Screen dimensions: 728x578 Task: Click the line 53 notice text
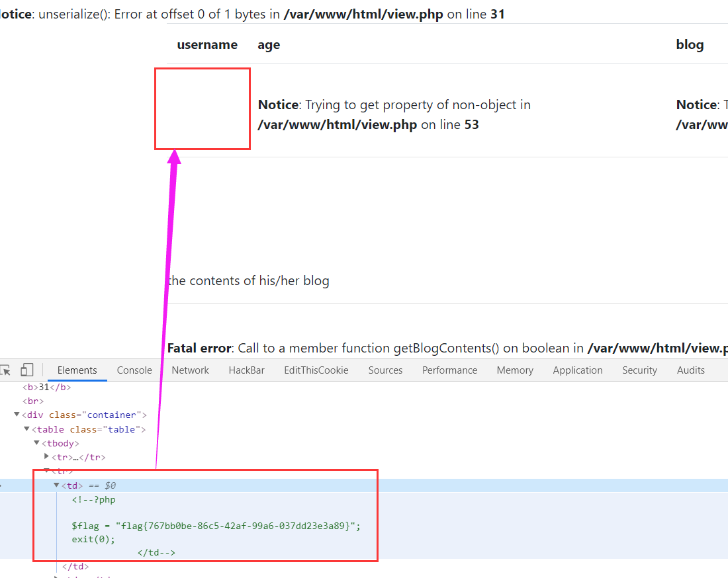coord(394,114)
